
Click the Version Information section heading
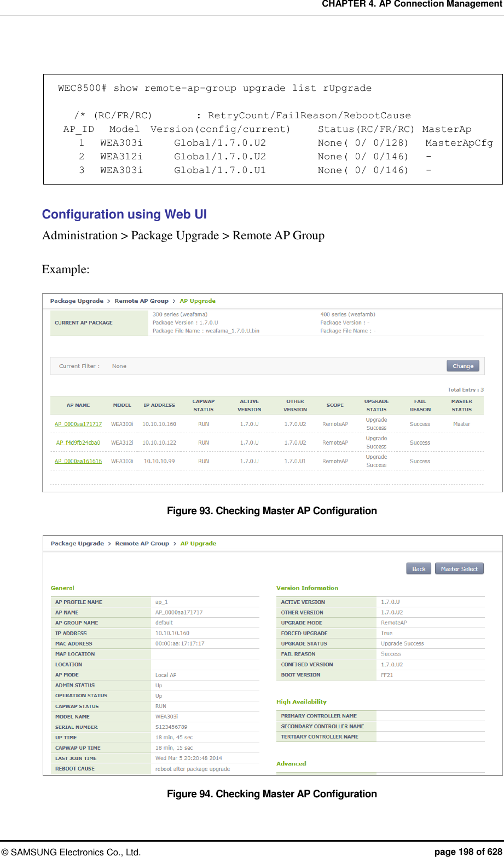coord(307,588)
